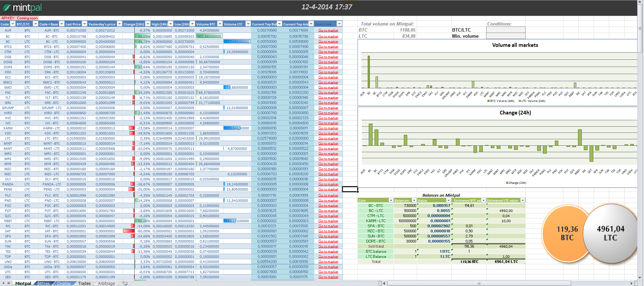Open the Estimated LTC value filter dropdown
Screen dimensions: 644x286
pyautogui.click(x=523, y=200)
